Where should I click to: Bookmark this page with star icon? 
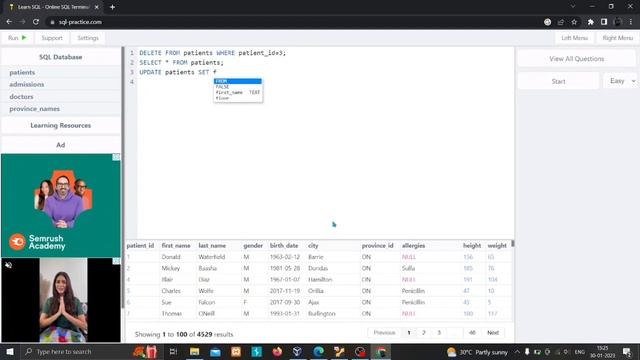[x=574, y=22]
